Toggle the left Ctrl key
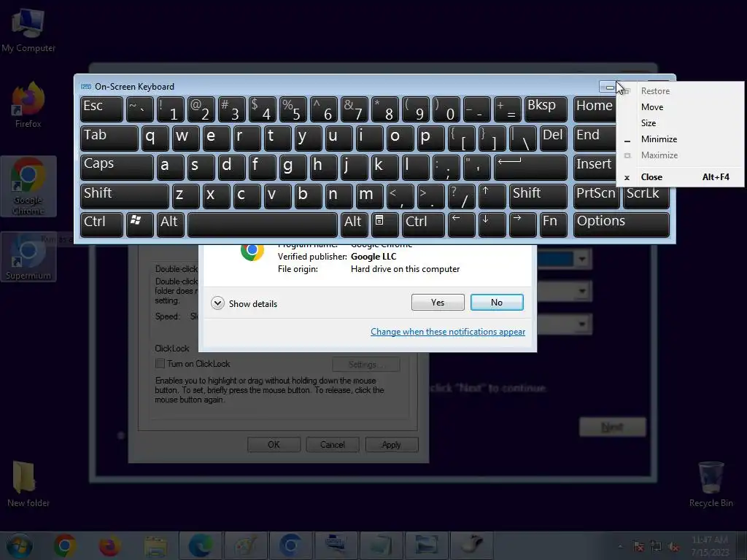Image resolution: width=747 pixels, height=560 pixels. 101,225
